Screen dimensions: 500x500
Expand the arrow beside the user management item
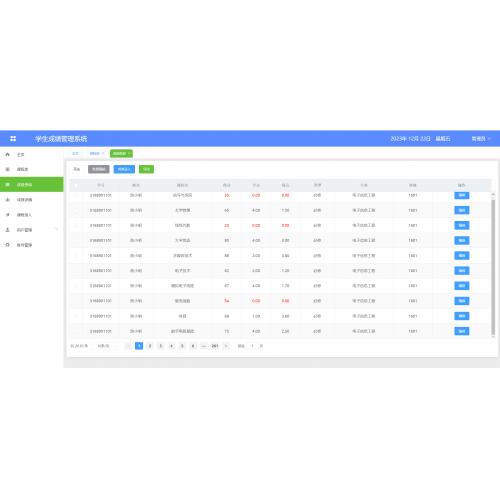(56, 229)
